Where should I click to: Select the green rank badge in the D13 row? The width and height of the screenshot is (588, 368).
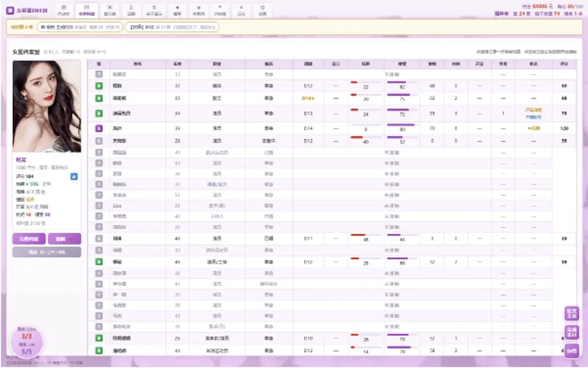(99, 113)
